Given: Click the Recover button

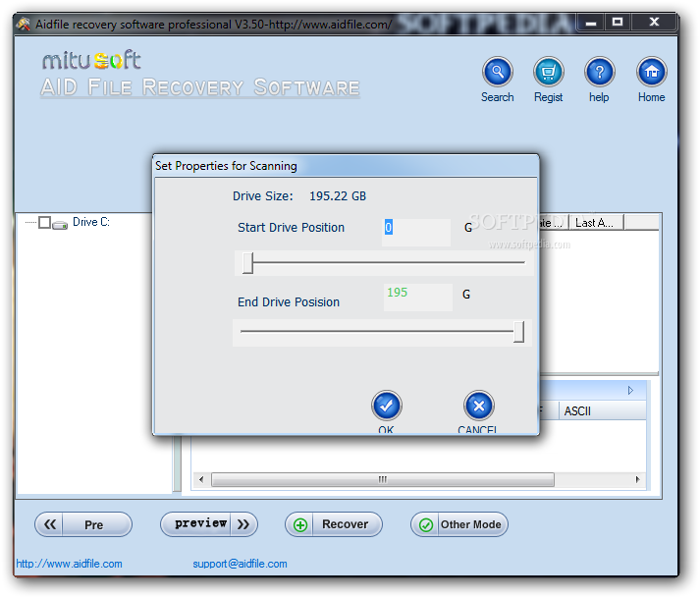Looking at the screenshot, I should coord(334,524).
